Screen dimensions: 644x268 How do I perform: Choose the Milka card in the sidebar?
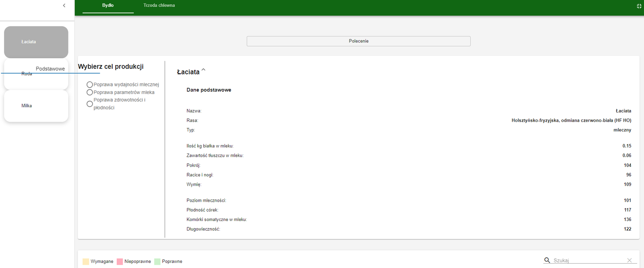click(x=36, y=106)
